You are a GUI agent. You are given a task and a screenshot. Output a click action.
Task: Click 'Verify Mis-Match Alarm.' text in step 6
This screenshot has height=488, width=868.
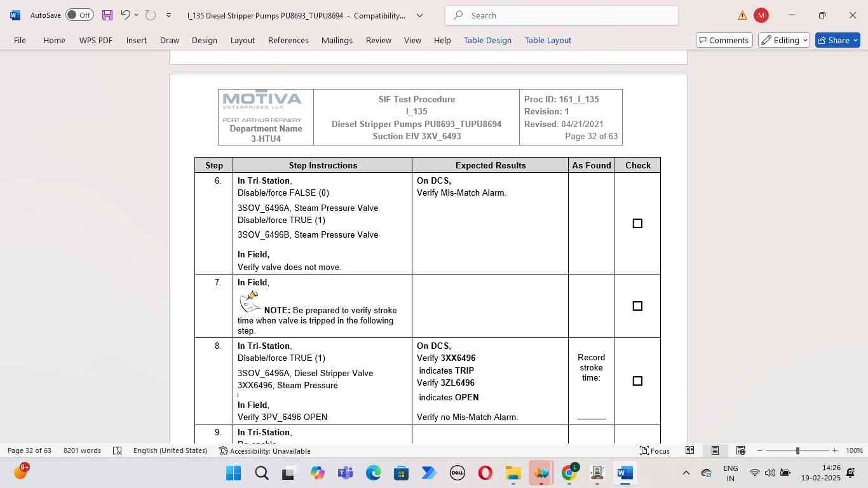(461, 193)
